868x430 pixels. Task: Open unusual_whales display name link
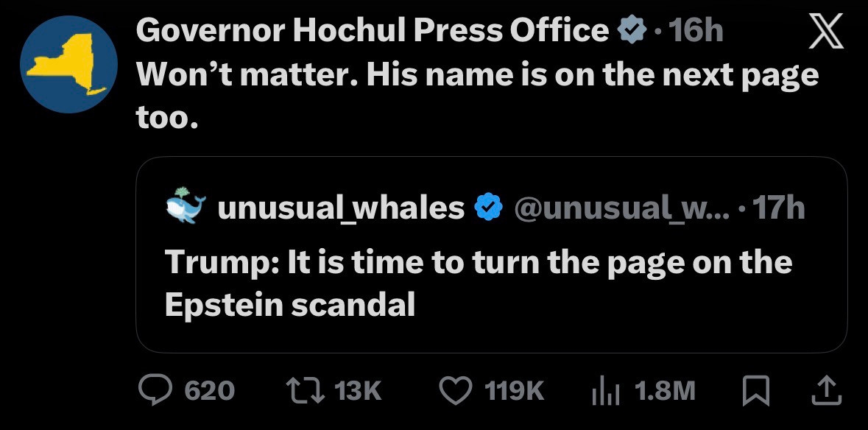342,208
